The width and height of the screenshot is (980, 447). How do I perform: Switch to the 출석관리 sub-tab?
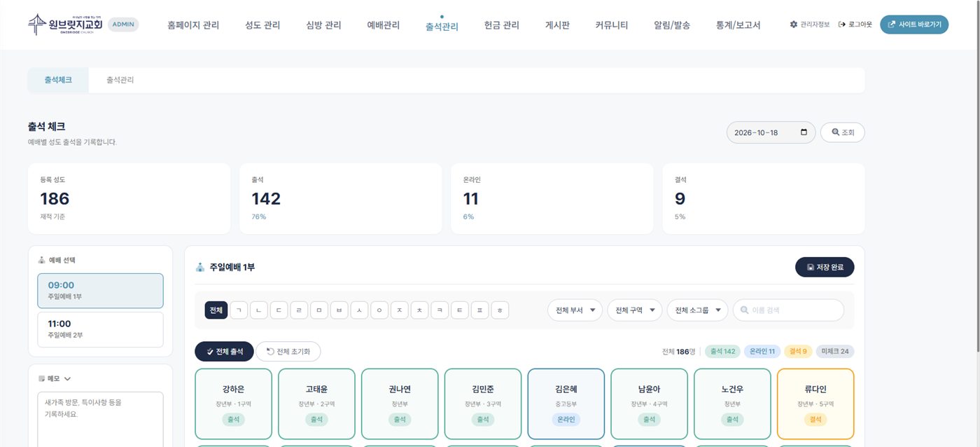(120, 80)
